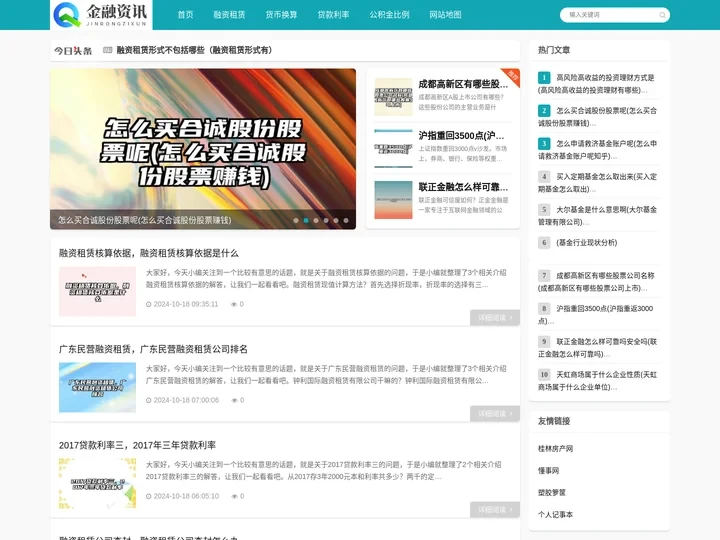Viewport: 720px width, 540px height.
Task: Click the clock icon by 2024-10-18 09:35:11
Action: [148, 304]
